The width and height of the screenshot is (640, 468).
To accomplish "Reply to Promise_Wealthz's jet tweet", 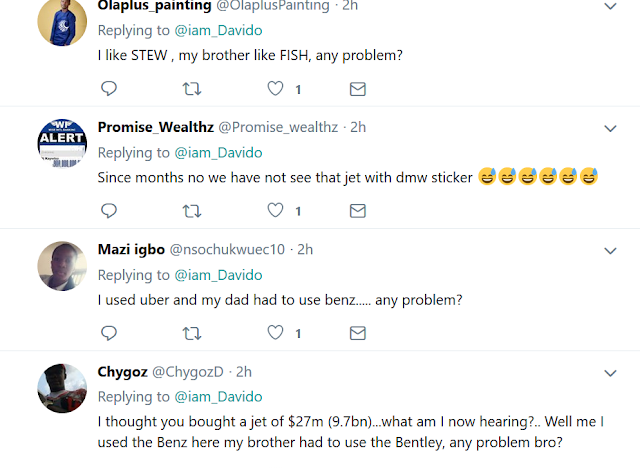I will click(x=109, y=210).
